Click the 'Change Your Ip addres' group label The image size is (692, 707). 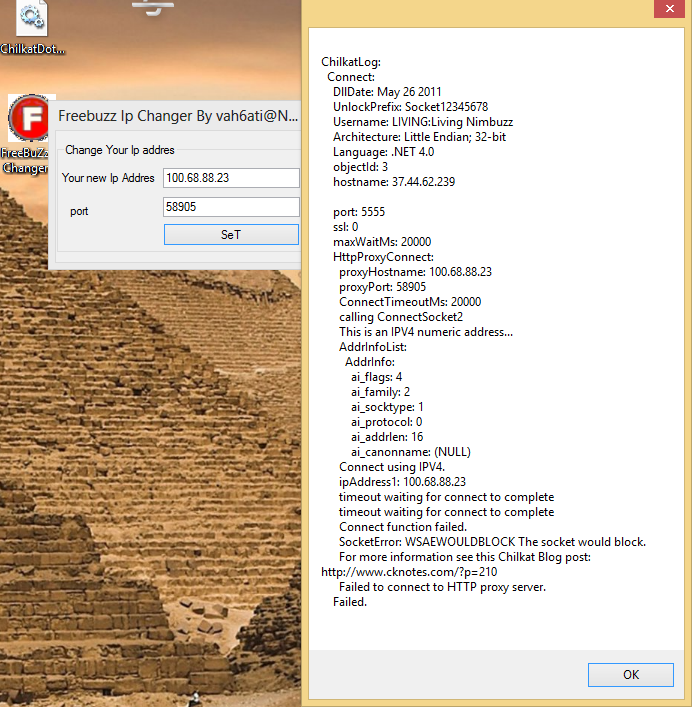119,150
